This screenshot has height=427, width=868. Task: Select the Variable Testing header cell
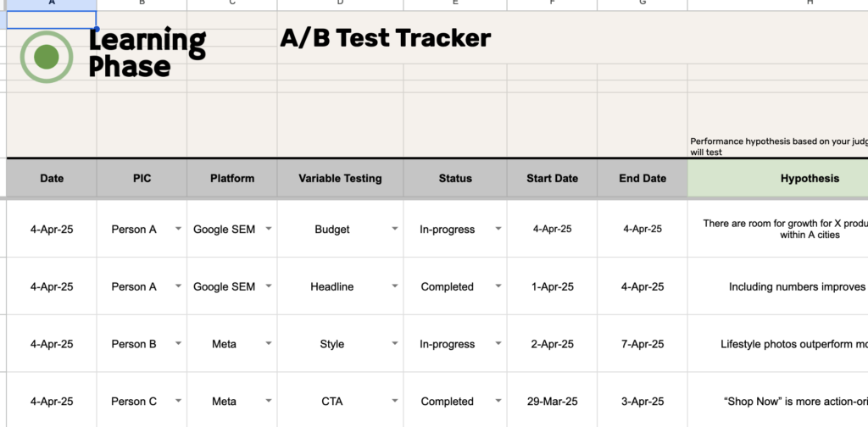[341, 178]
